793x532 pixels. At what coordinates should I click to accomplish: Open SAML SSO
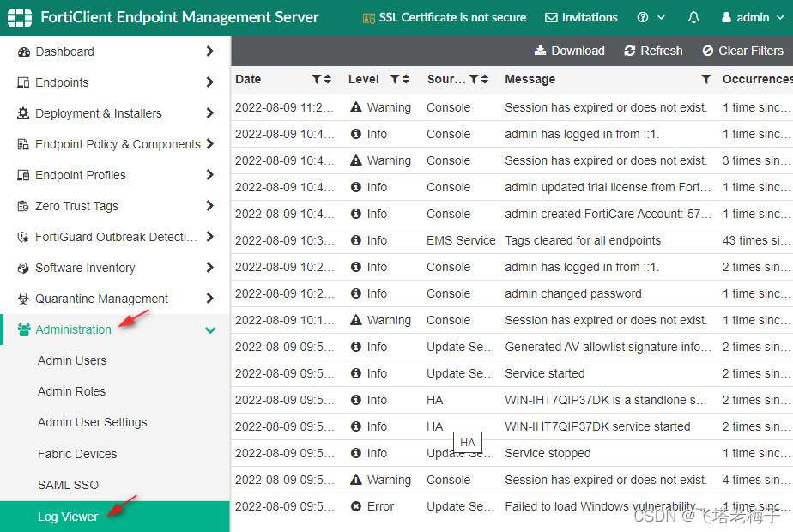[x=68, y=485]
